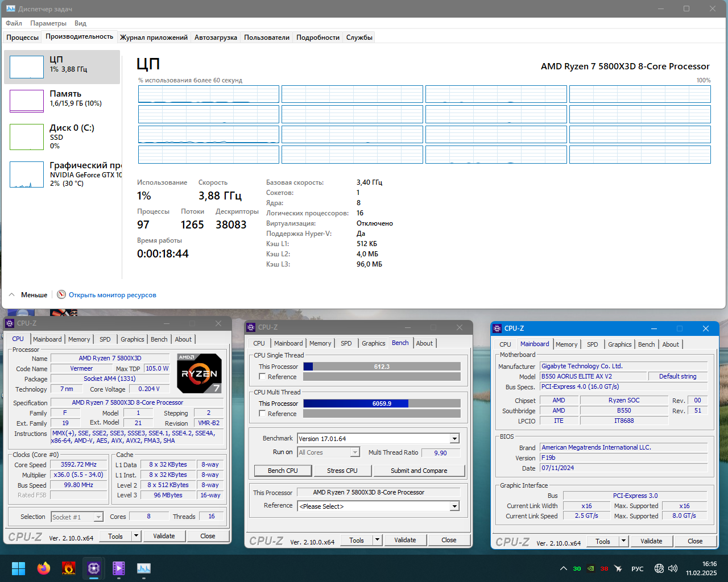This screenshot has height=582, width=728.
Task: Open the Reference processor select dropdown
Action: coord(454,506)
